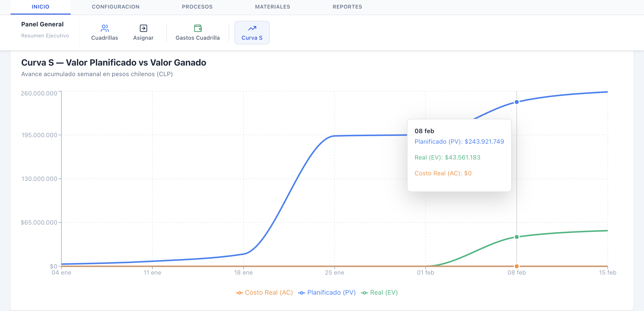Toggle Real (EV) series in legend
The width and height of the screenshot is (644, 311).
click(384, 292)
